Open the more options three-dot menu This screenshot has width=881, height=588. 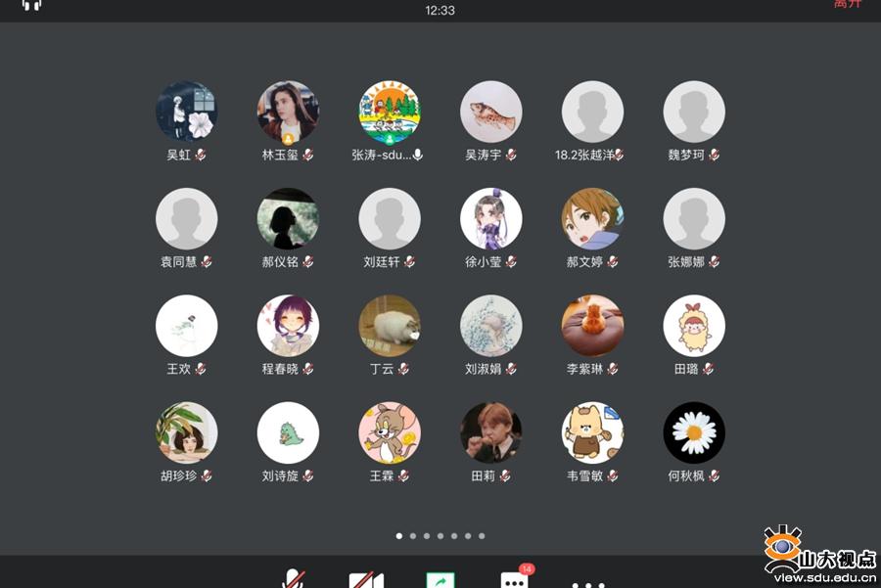point(587,583)
